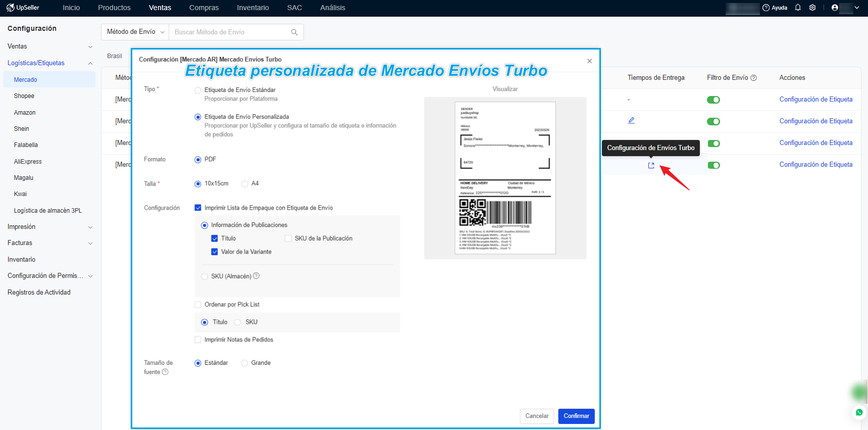868x430 pixels.
Task: Open the settings gear in top bar
Action: click(812, 8)
